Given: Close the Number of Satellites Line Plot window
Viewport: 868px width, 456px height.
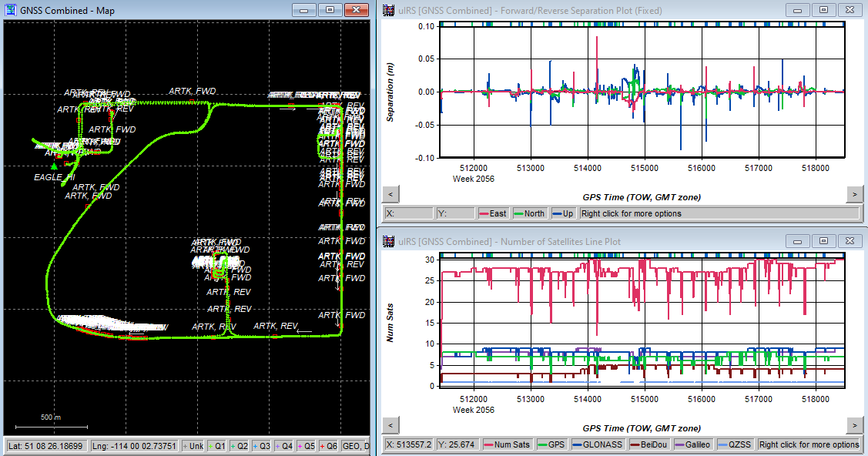Looking at the screenshot, I should click(849, 240).
